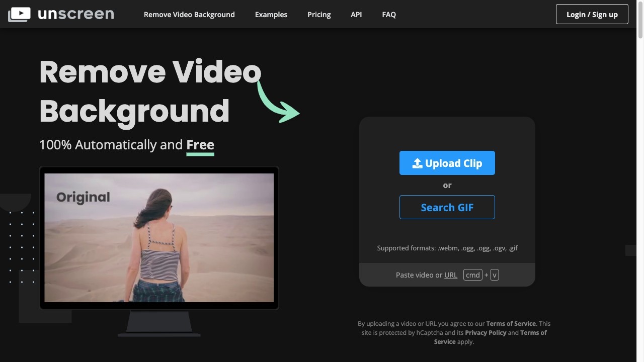View the Pricing page
The width and height of the screenshot is (644, 362).
319,15
